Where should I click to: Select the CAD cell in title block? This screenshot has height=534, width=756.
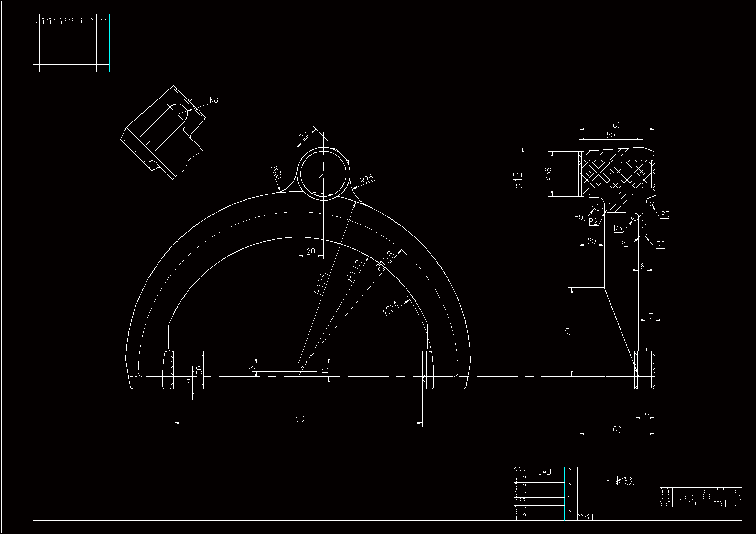[545, 471]
